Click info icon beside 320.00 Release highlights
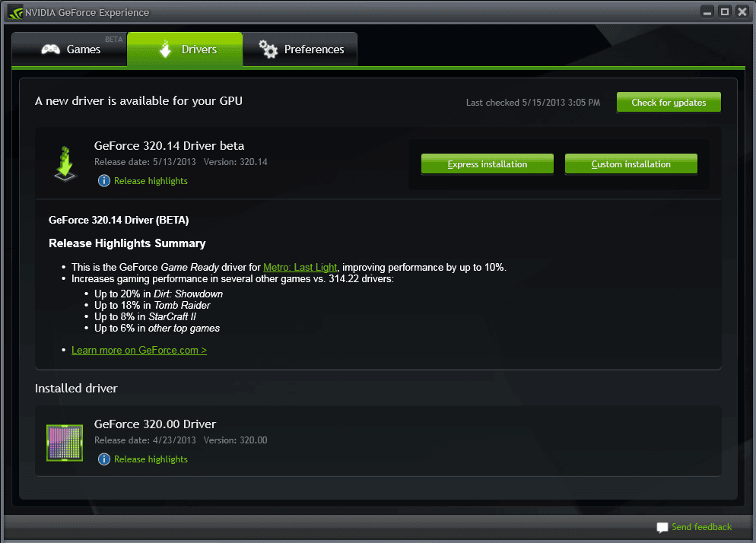The height and width of the screenshot is (543, 756). [x=103, y=459]
